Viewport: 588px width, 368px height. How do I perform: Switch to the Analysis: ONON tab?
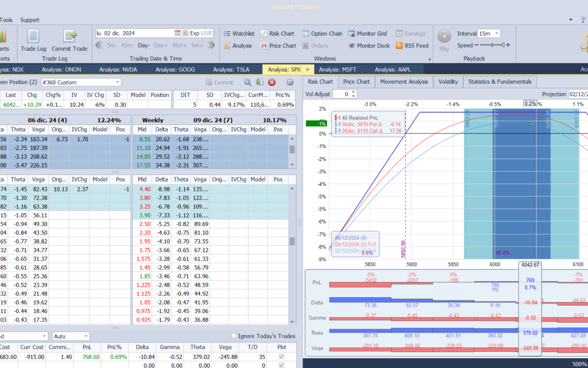coord(62,69)
